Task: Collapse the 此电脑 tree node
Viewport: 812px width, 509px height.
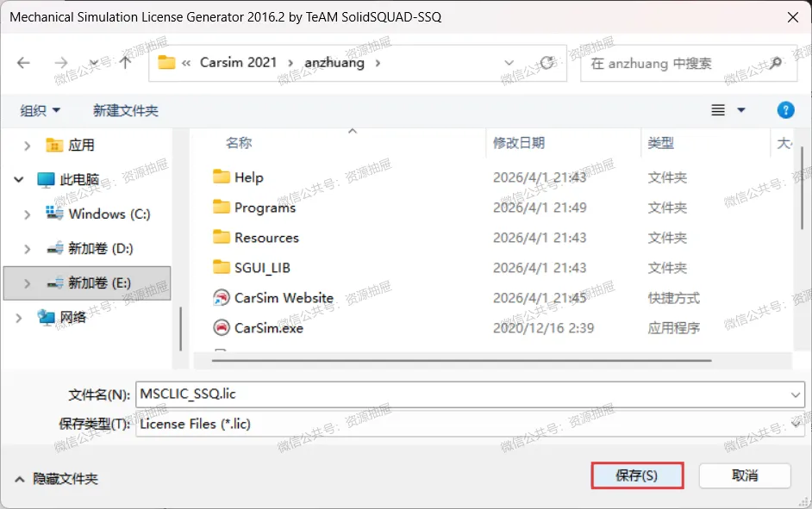Action: (19, 180)
